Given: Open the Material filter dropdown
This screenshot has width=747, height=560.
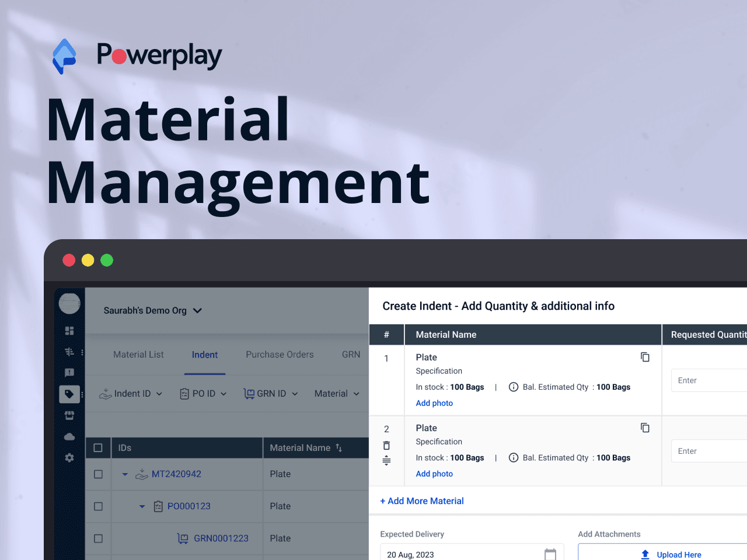Looking at the screenshot, I should 337,394.
